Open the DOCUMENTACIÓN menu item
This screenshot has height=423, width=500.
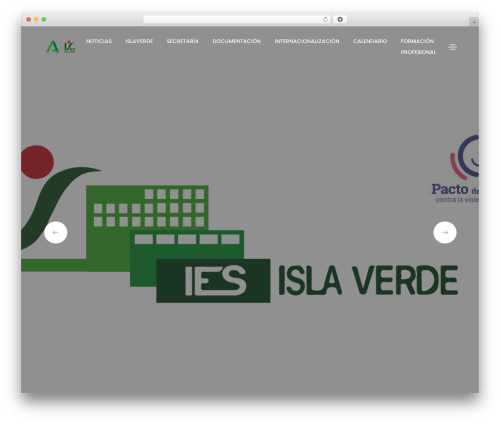click(x=236, y=41)
